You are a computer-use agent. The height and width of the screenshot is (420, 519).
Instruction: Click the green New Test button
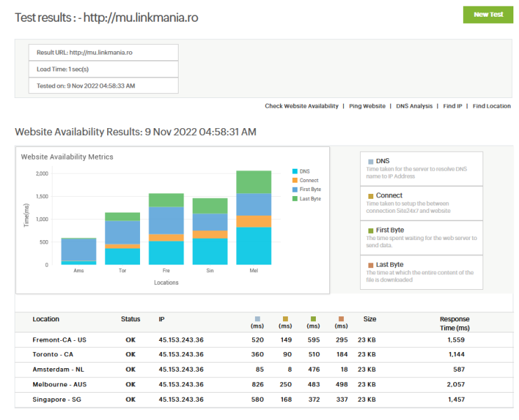(x=487, y=15)
